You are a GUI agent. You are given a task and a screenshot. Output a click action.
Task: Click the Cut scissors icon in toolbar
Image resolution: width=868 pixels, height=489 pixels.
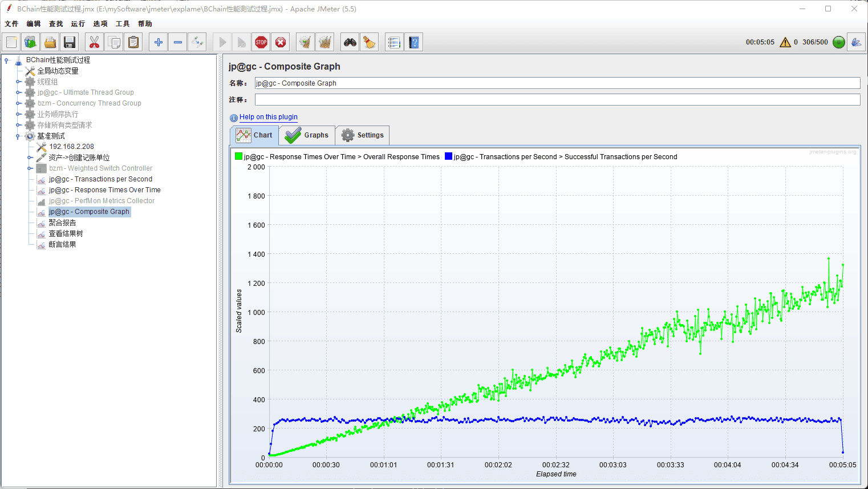[x=94, y=42]
